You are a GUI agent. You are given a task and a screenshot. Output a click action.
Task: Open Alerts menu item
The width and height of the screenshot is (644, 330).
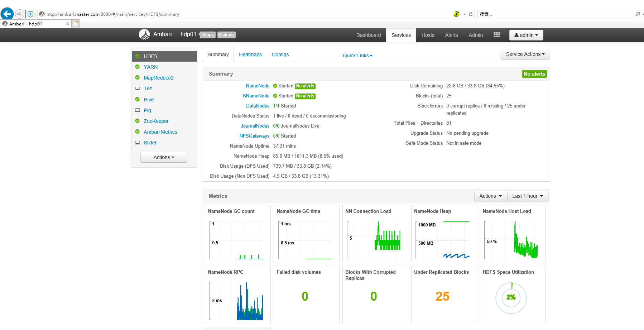pos(451,35)
